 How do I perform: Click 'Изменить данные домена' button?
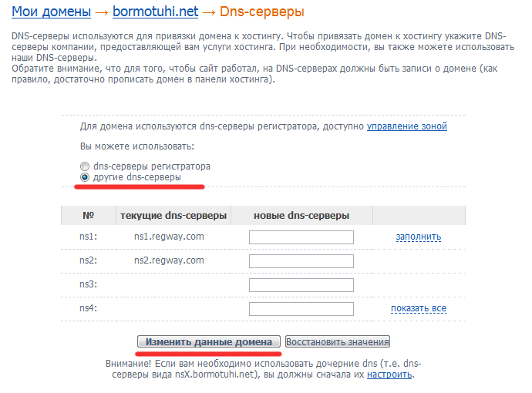click(x=209, y=341)
